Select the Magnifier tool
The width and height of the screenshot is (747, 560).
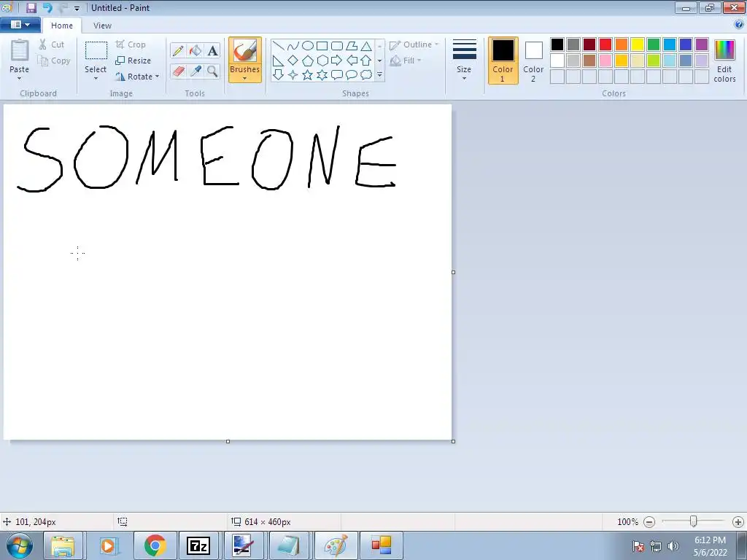[212, 71]
